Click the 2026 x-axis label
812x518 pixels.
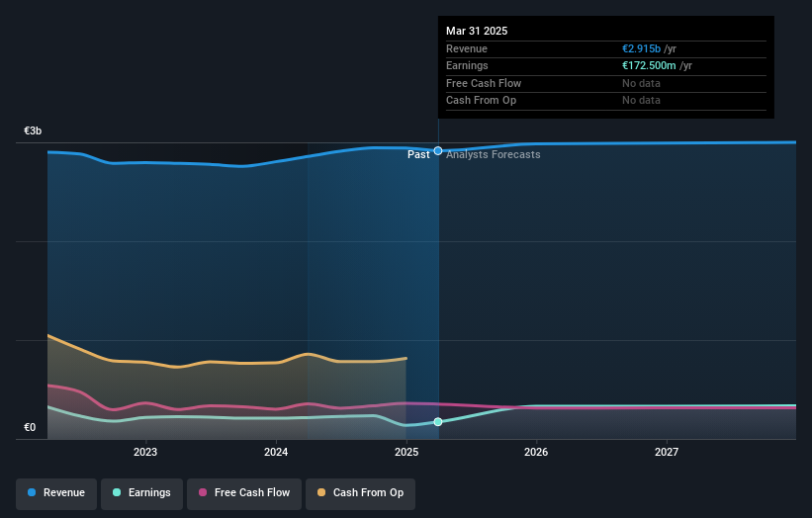[x=536, y=453]
